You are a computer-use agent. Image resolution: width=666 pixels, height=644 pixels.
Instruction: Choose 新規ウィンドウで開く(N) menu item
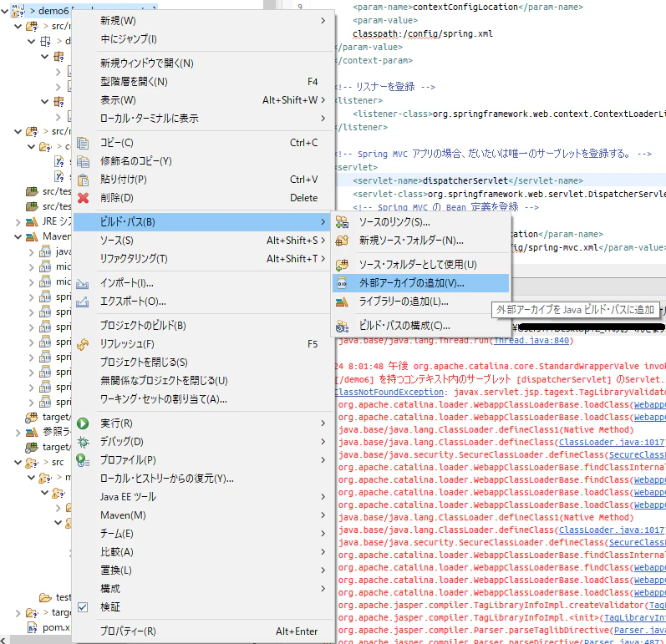coord(202,63)
